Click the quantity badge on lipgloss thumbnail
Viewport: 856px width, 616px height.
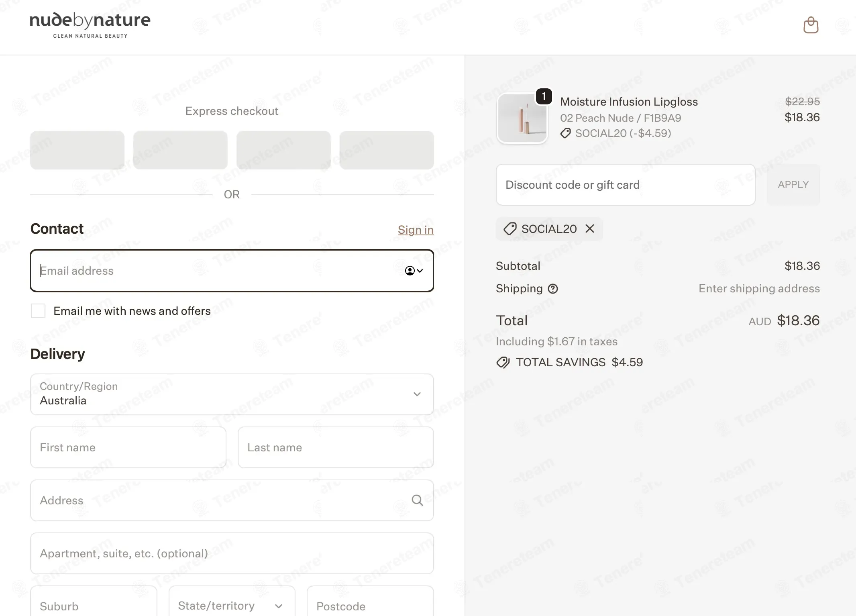544,96
